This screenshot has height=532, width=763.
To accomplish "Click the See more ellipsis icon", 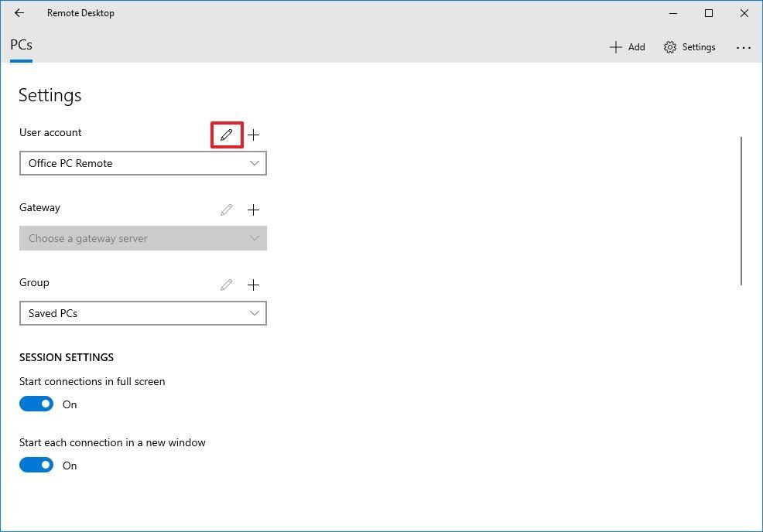I will 743,47.
